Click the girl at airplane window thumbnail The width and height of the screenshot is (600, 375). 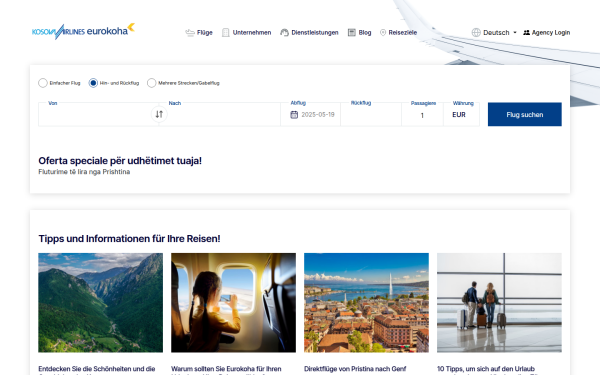[233, 302]
